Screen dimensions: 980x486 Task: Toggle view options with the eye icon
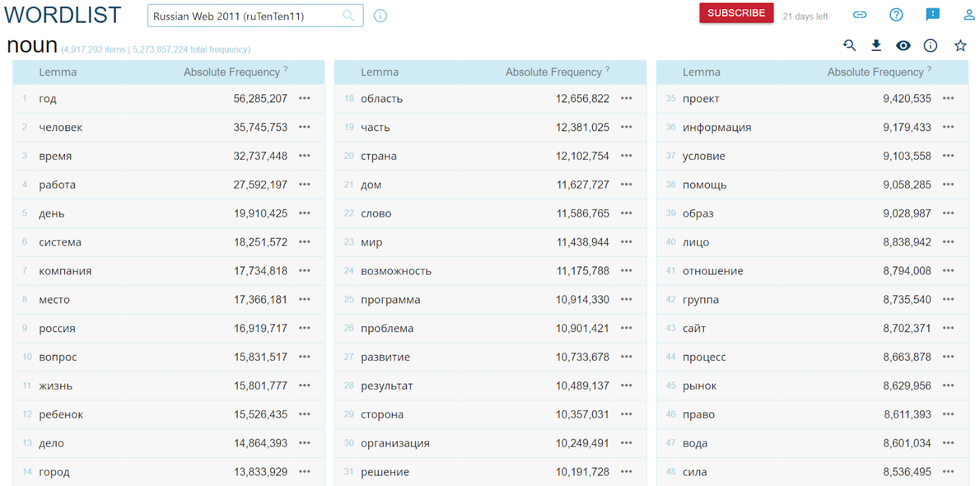(x=903, y=45)
